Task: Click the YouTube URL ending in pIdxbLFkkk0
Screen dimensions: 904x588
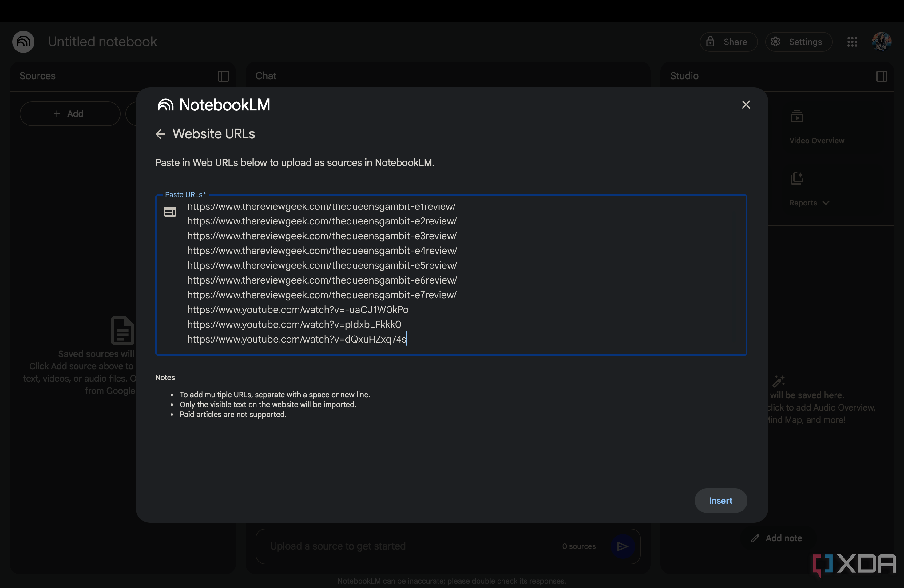Action: pyautogui.click(x=294, y=325)
